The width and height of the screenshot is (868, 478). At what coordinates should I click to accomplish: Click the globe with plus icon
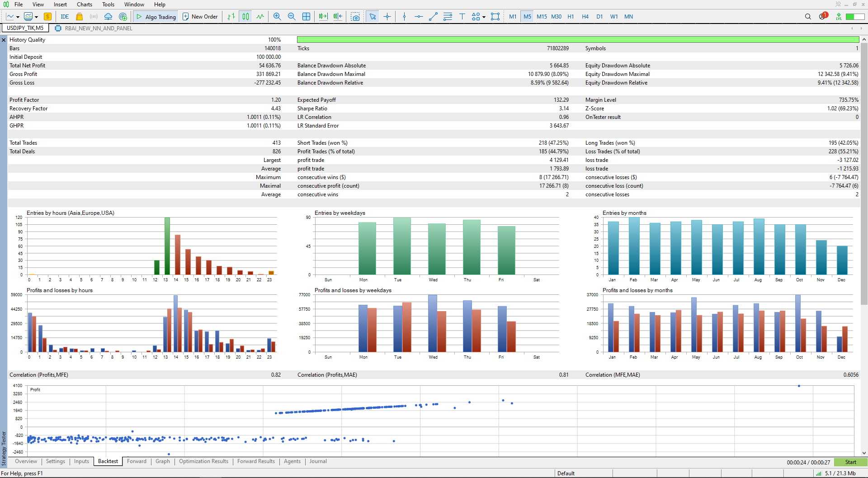click(123, 17)
